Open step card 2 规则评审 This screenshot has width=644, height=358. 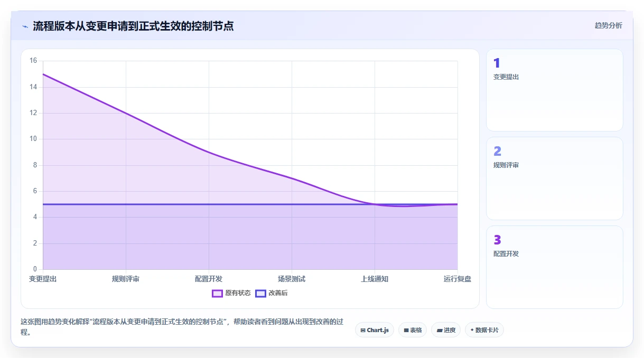pyautogui.click(x=555, y=178)
